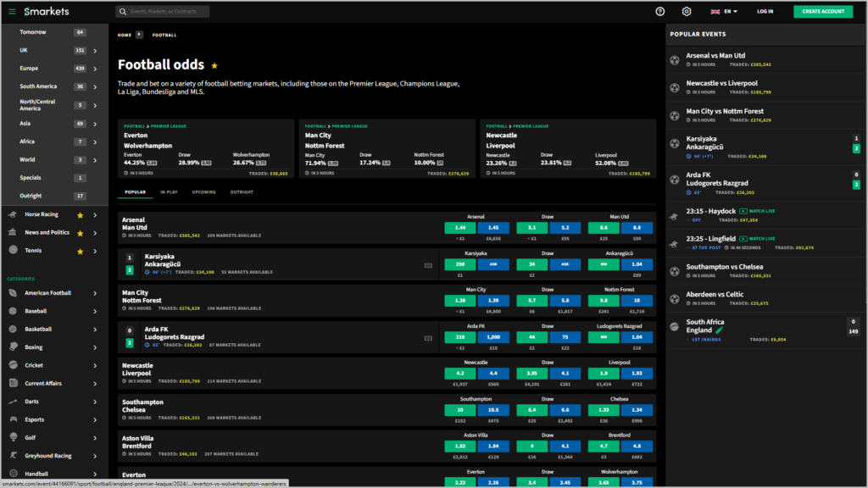Switch to the In-Play tab
Viewport: 868px width, 488px height.
169,192
